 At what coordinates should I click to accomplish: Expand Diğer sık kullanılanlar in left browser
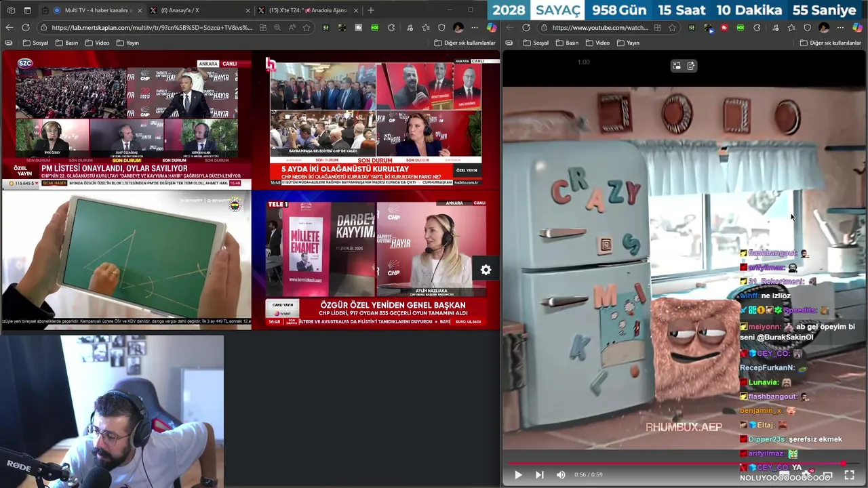tap(465, 43)
